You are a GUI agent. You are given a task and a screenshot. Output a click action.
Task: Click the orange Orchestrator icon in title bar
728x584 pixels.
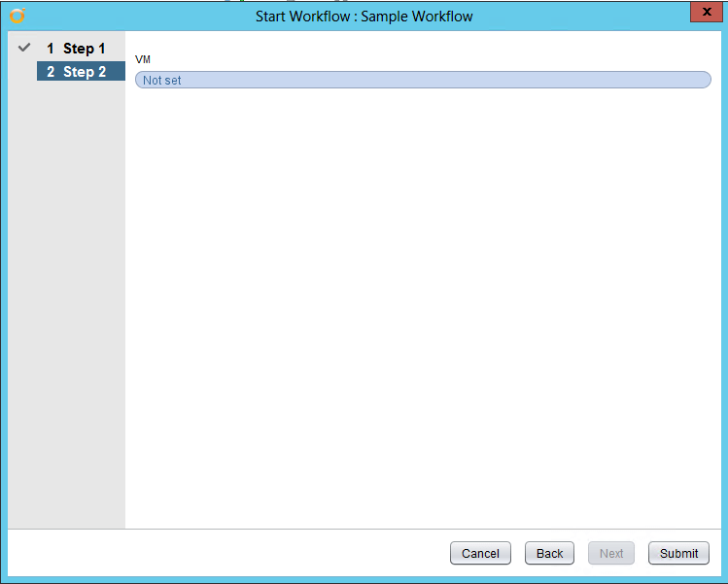click(x=16, y=16)
